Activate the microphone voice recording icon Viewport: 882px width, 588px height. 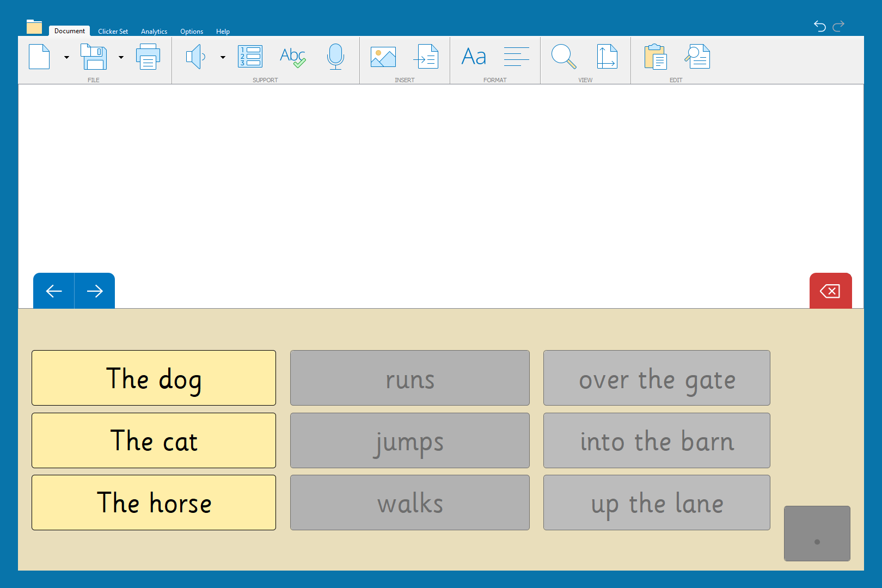[x=335, y=57]
